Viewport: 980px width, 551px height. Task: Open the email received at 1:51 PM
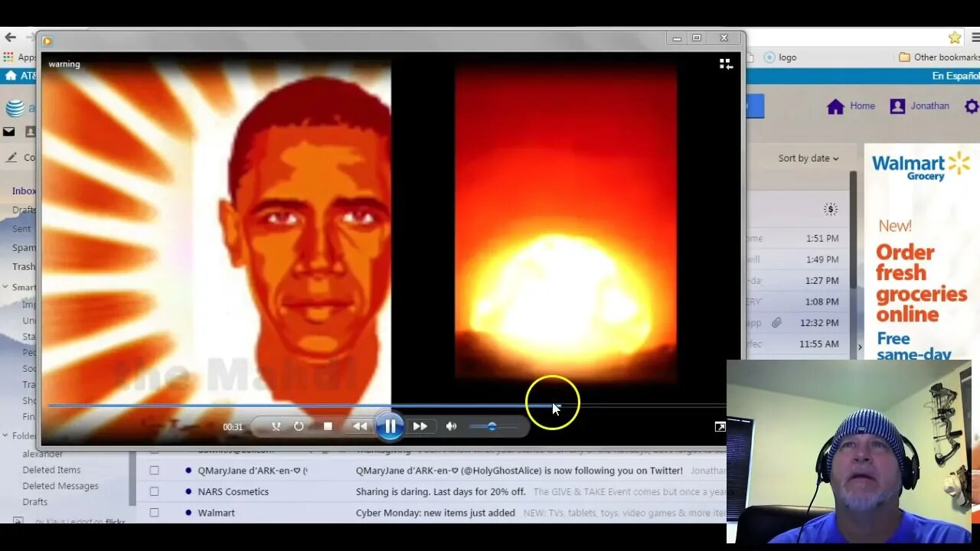tap(797, 238)
